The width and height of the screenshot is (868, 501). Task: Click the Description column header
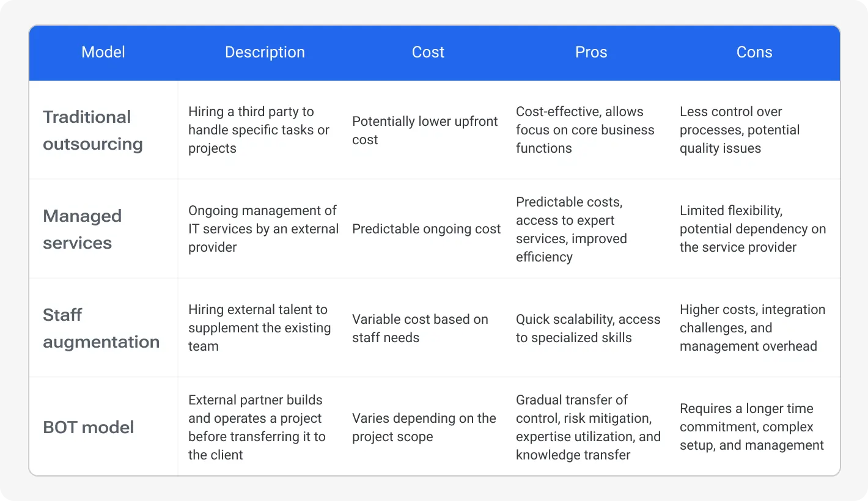[x=265, y=52]
